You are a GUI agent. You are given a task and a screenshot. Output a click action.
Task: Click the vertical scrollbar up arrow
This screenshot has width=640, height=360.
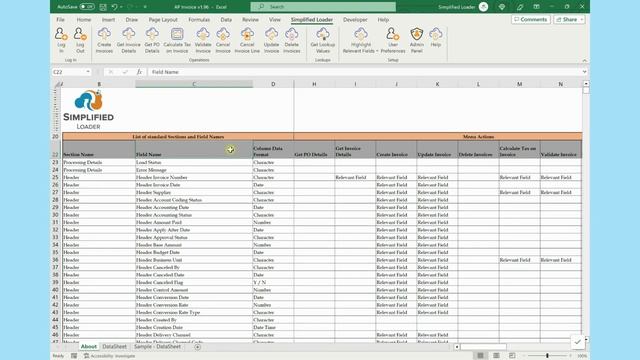[x=586, y=84]
